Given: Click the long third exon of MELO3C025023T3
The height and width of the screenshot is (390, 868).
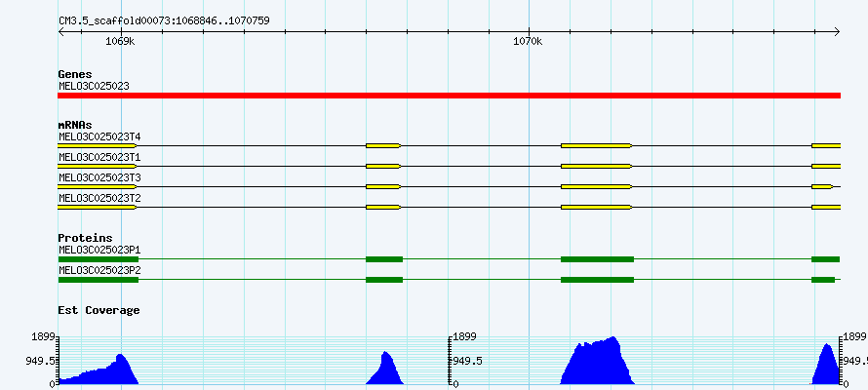Looking at the screenshot, I should coord(597,187).
